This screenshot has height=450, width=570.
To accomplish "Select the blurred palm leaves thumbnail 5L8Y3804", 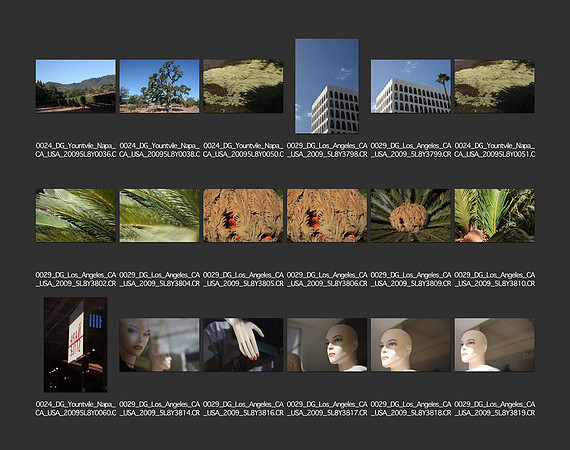I will point(159,215).
